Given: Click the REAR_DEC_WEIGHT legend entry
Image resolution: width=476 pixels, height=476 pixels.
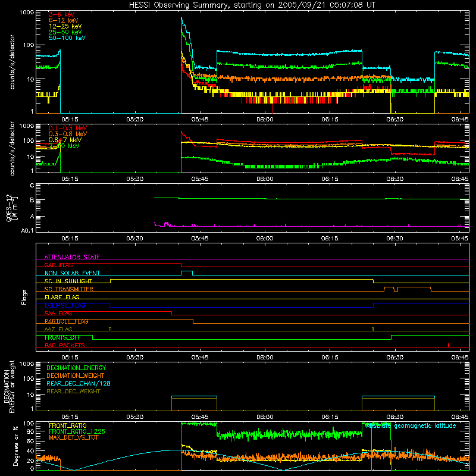Looking at the screenshot, I should [x=73, y=392].
